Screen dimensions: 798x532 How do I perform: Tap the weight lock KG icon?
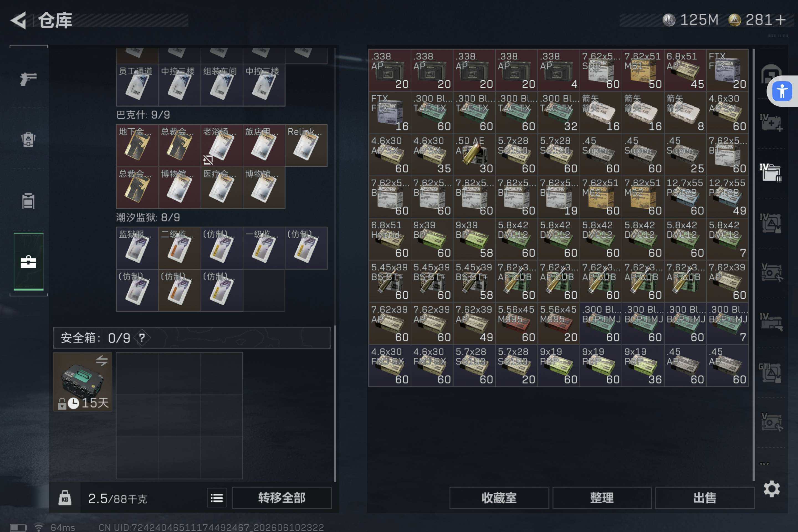tap(65, 498)
